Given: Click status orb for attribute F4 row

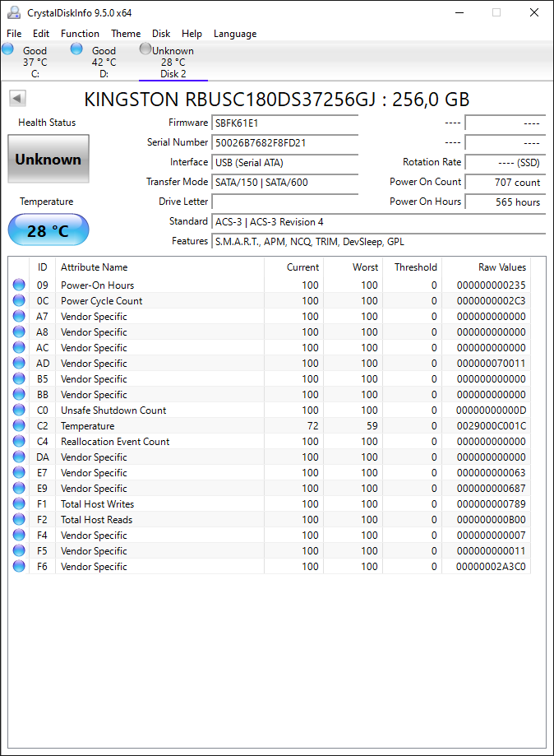Looking at the screenshot, I should [19, 536].
